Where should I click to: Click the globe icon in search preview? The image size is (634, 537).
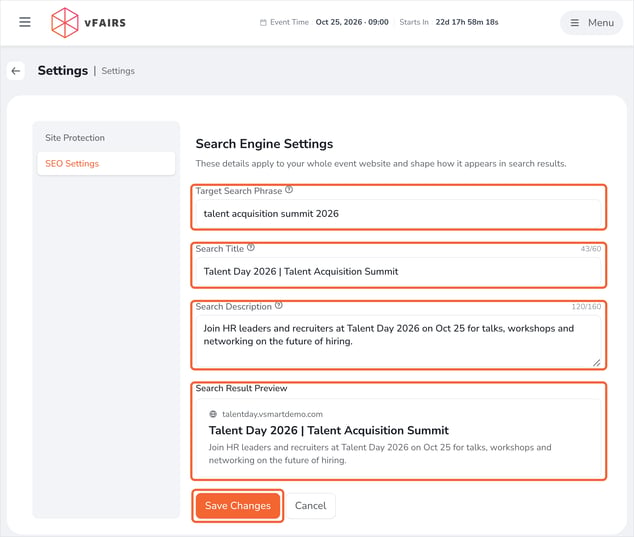pos(213,414)
